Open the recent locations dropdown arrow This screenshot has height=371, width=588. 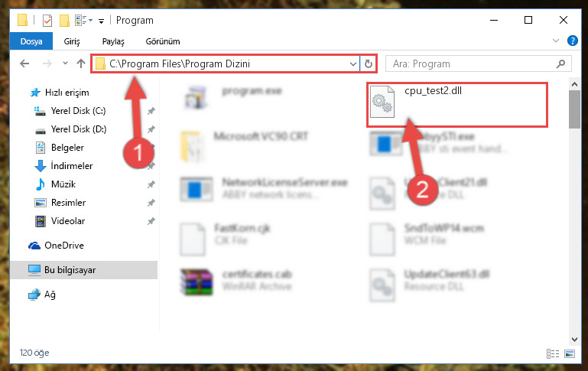[x=65, y=63]
